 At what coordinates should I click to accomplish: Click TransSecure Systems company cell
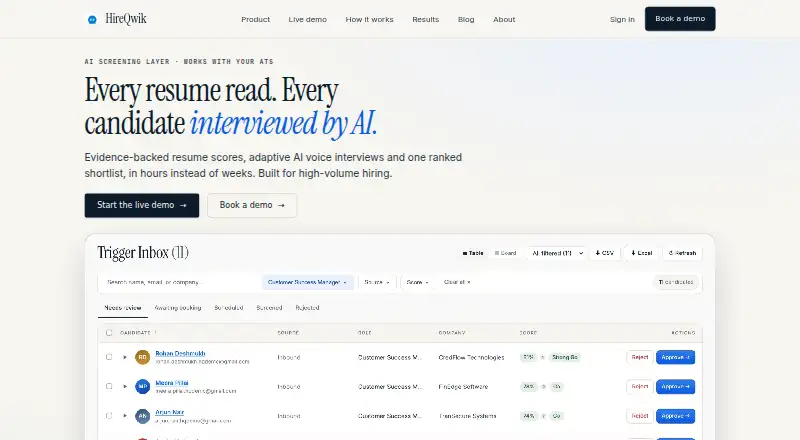click(x=467, y=416)
